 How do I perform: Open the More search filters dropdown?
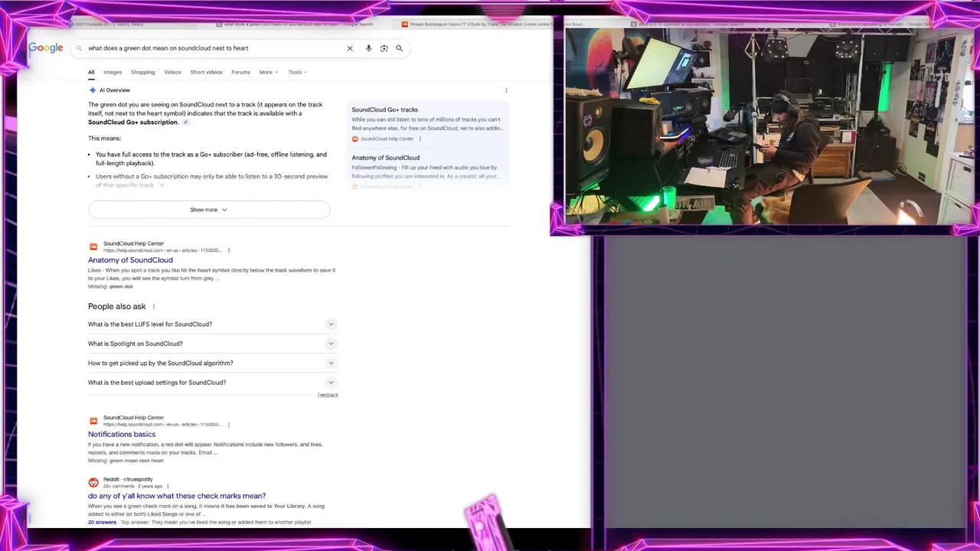coord(268,72)
